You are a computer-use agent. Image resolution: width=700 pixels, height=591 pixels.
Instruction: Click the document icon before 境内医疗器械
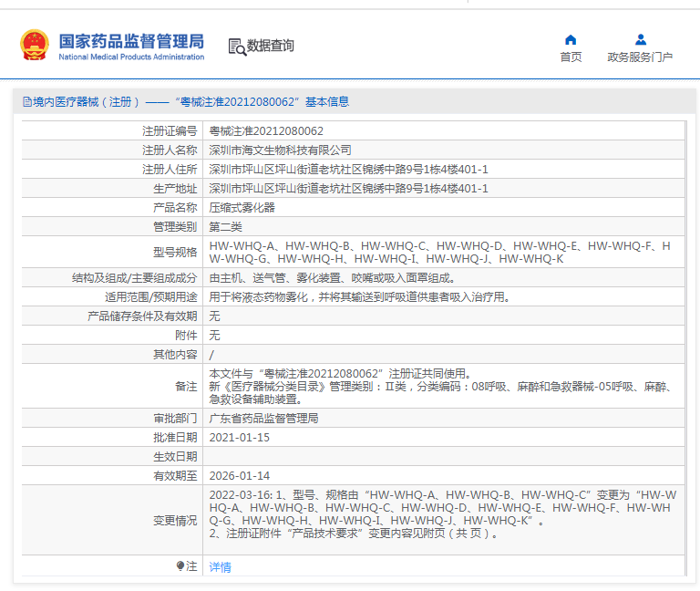(x=27, y=102)
